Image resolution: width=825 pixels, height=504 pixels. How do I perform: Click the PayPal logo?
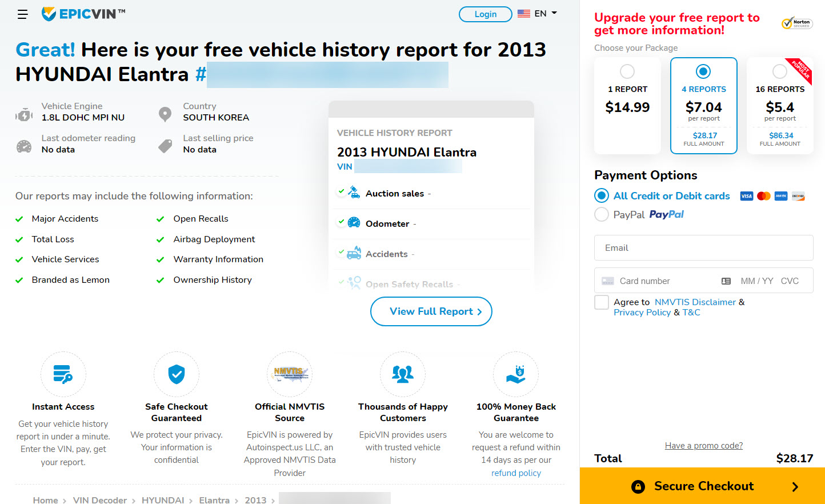coord(666,215)
